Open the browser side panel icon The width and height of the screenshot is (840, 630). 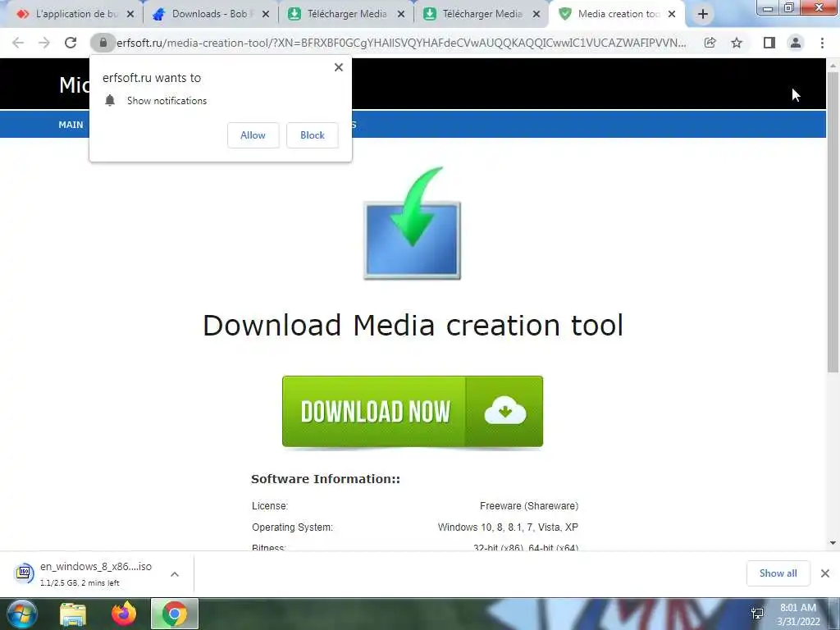coord(769,43)
